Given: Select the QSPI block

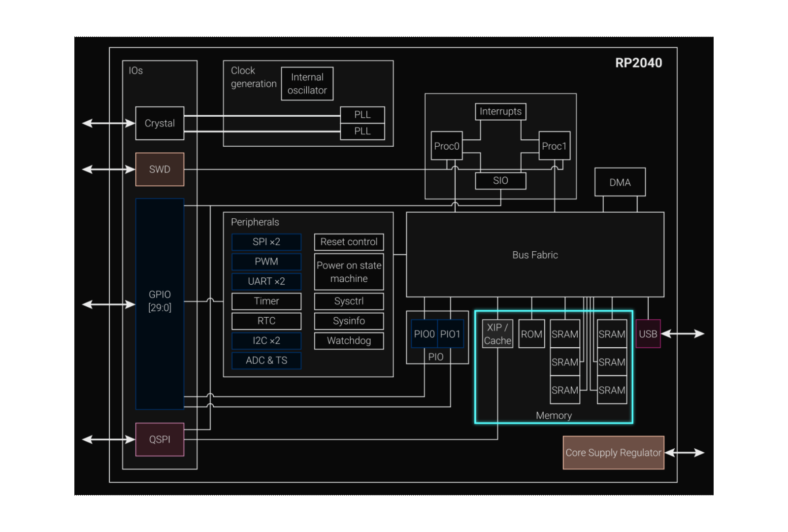Looking at the screenshot, I should [160, 439].
